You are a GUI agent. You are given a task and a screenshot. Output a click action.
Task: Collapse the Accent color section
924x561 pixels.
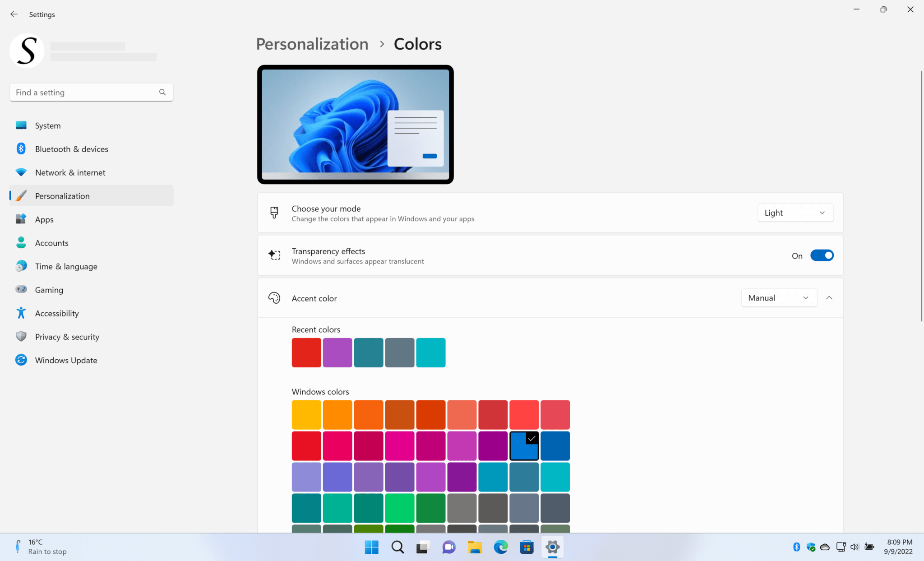(x=829, y=298)
